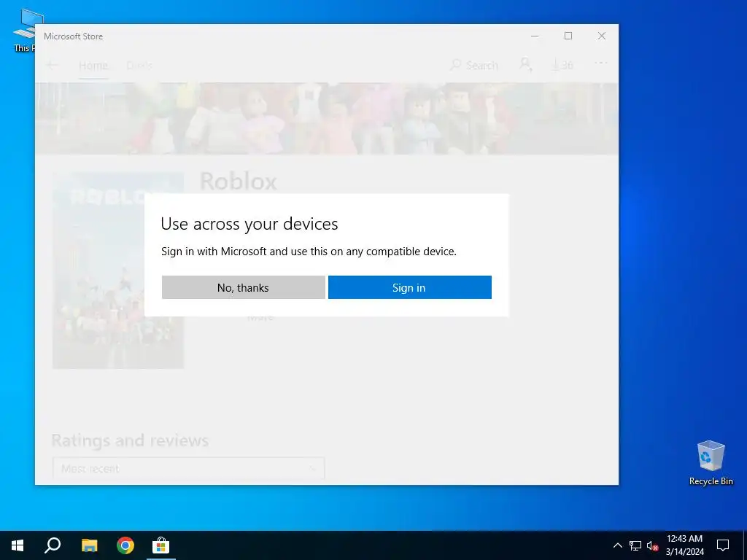Open the Windows Start menu
Screen dimensions: 747x560
(18, 545)
